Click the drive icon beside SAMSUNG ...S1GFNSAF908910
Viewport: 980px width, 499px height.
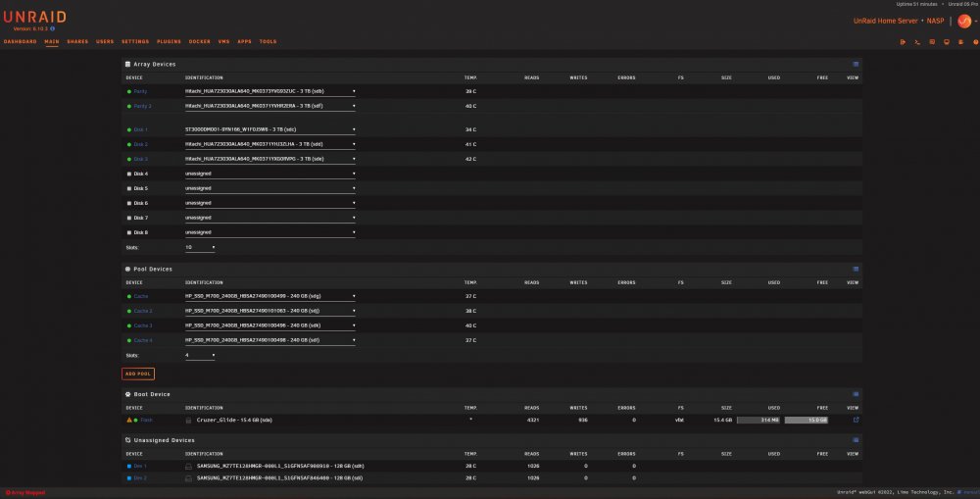point(188,466)
